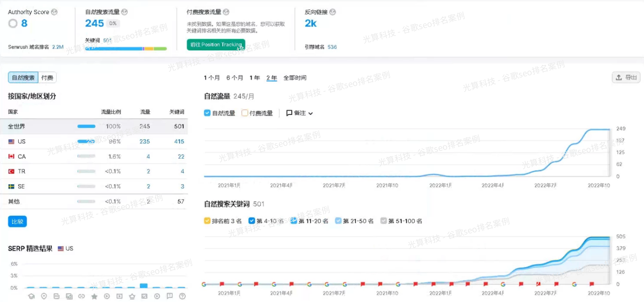Click the sitelinks chain-link SERP icon
644x302 pixels.
(x=82, y=296)
